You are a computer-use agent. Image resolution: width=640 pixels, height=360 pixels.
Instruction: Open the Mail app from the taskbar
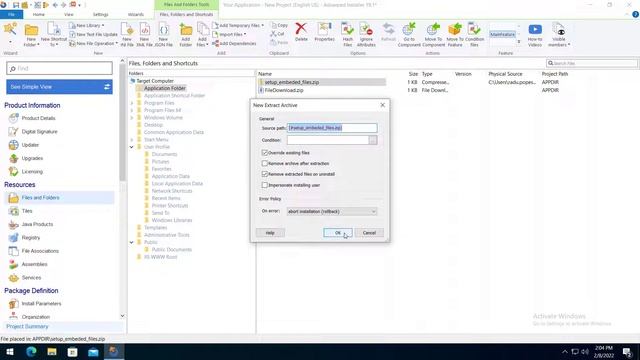(93, 352)
